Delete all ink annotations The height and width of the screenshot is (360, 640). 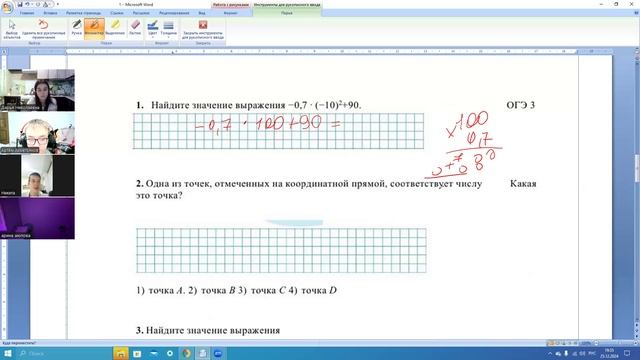point(43,29)
